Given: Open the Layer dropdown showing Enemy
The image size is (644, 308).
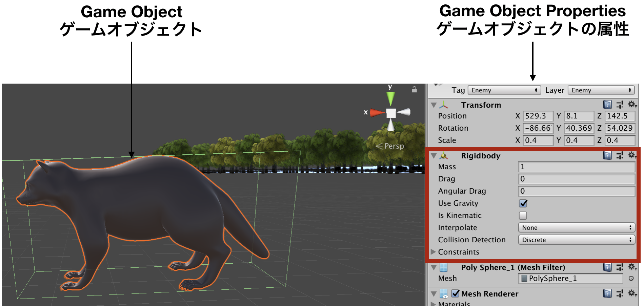Looking at the screenshot, I should coord(601,90).
